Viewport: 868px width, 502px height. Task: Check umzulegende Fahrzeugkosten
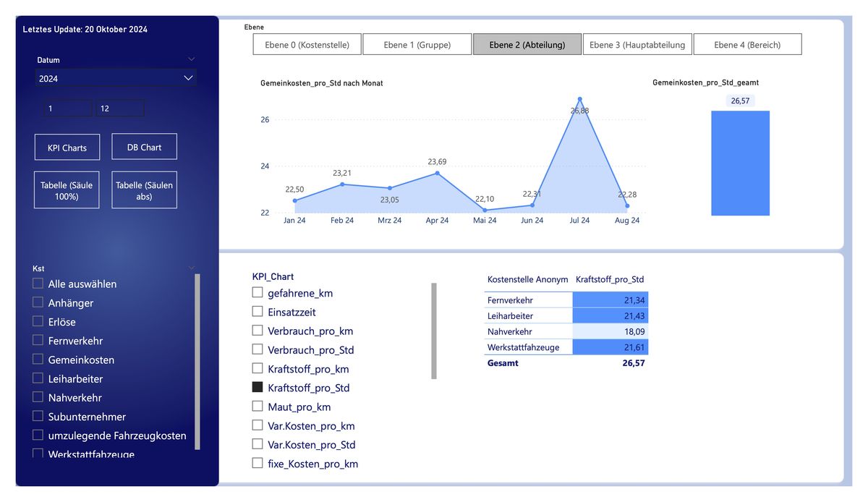[38, 435]
